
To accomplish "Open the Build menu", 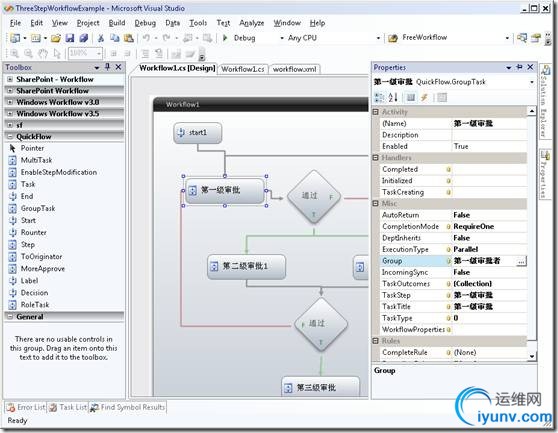I will tap(117, 23).
